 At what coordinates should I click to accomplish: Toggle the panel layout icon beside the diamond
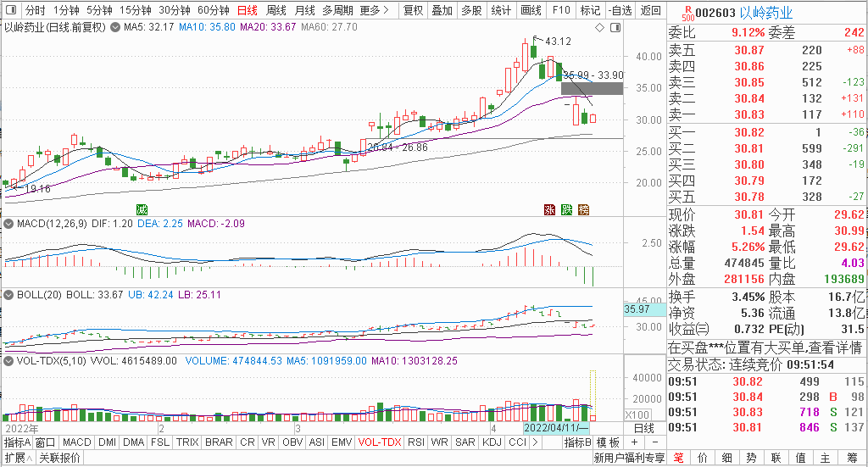pos(615,28)
